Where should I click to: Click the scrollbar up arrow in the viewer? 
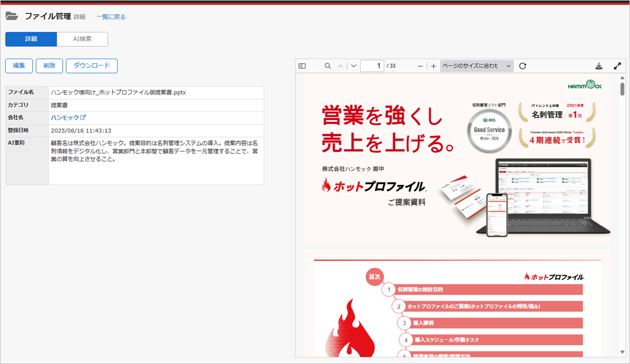tap(622, 78)
